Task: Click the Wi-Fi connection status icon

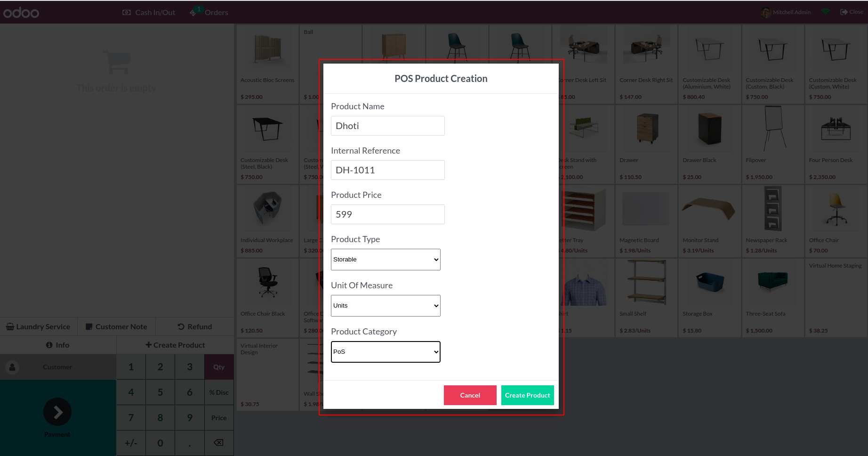Action: point(826,12)
